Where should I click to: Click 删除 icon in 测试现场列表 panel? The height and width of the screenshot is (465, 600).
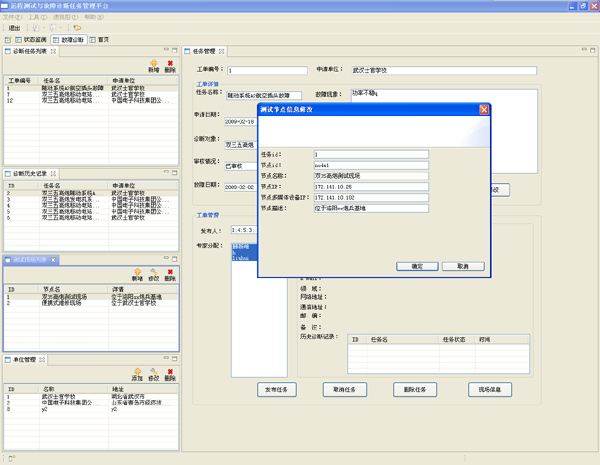point(170,272)
